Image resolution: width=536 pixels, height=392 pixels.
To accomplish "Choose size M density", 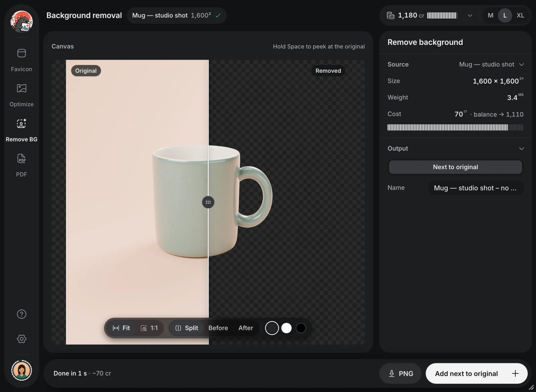I will [x=490, y=15].
